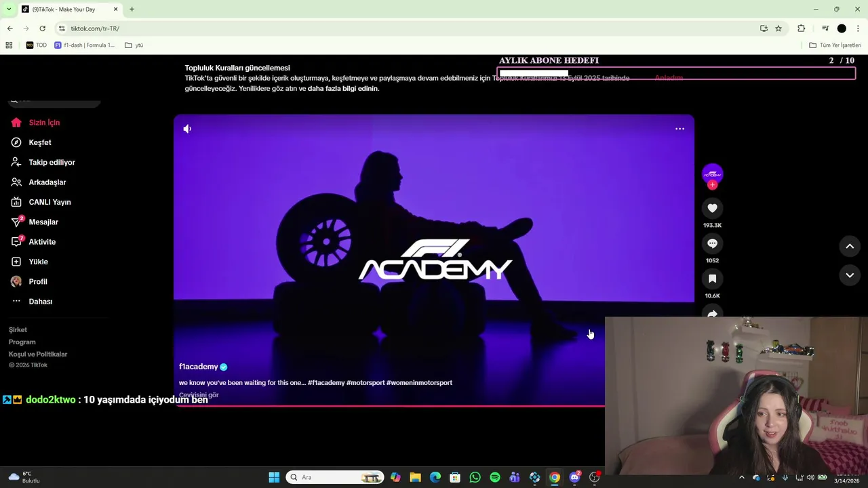This screenshot has width=868, height=488.
Task: Click the taskbar Ara search box
Action: [x=335, y=477]
